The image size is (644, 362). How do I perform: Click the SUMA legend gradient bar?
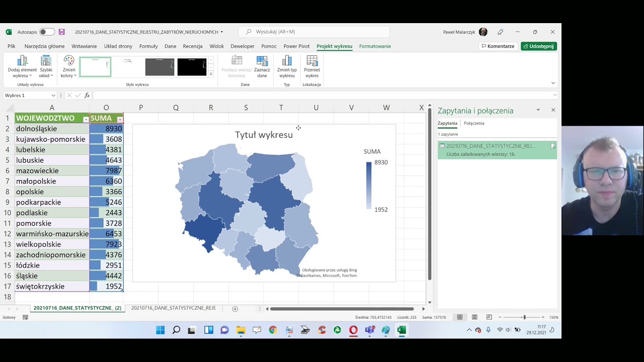[369, 186]
